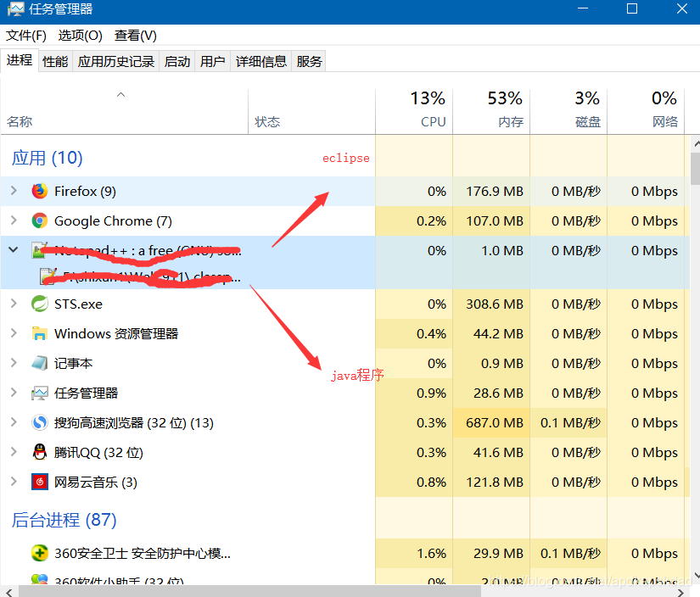The image size is (700, 597).
Task: Click the 41.6 MB memory value
Action: point(498,452)
